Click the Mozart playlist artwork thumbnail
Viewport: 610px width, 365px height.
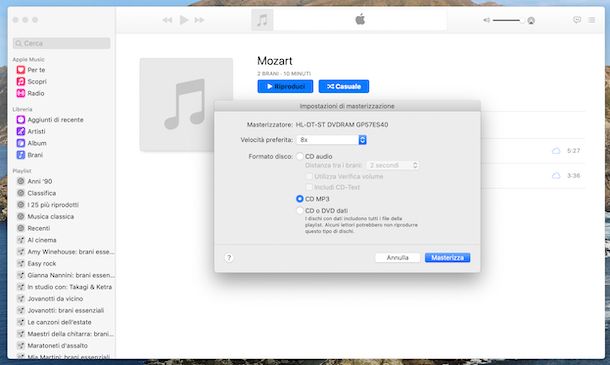click(186, 105)
